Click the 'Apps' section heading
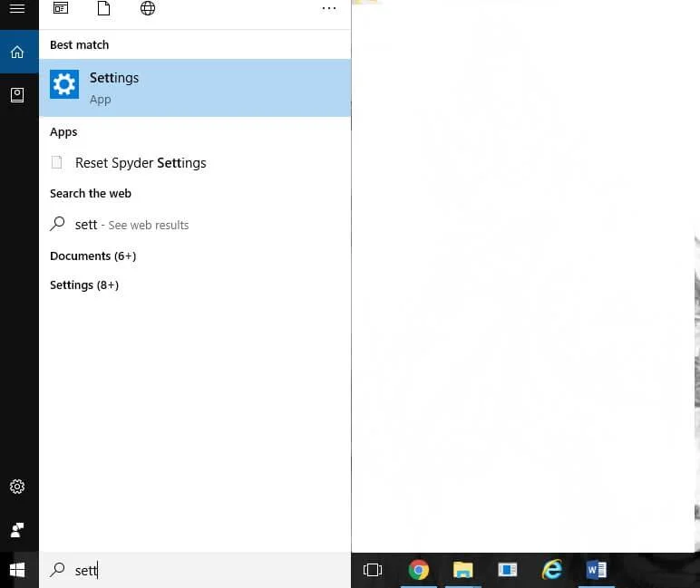 [x=63, y=132]
